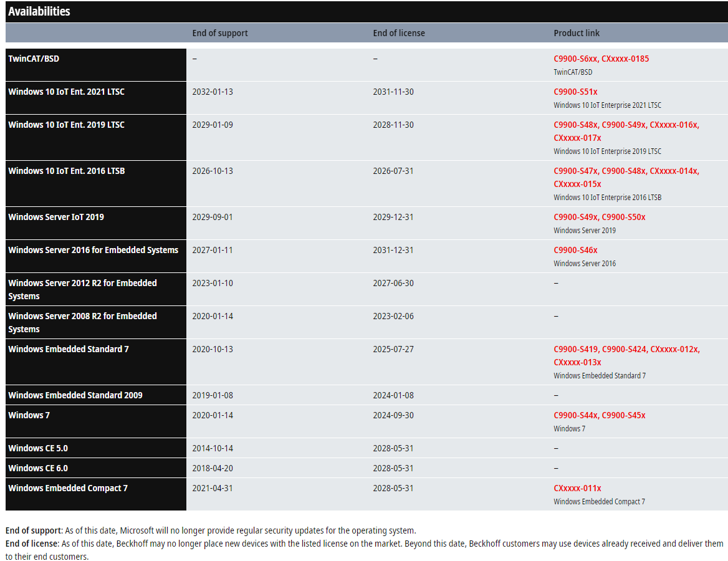Click the CXxxxx-013x product link
The image size is (728, 561).
click(577, 362)
